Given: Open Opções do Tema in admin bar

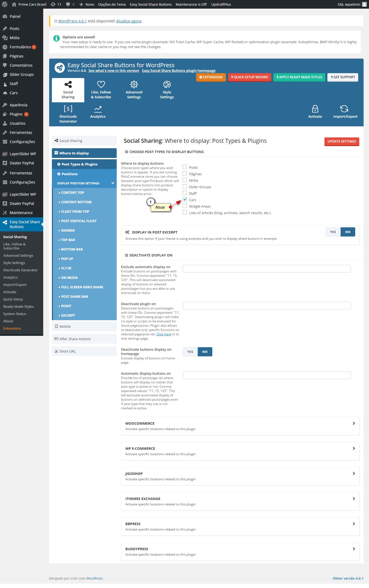Looking at the screenshot, I should coord(112,4).
